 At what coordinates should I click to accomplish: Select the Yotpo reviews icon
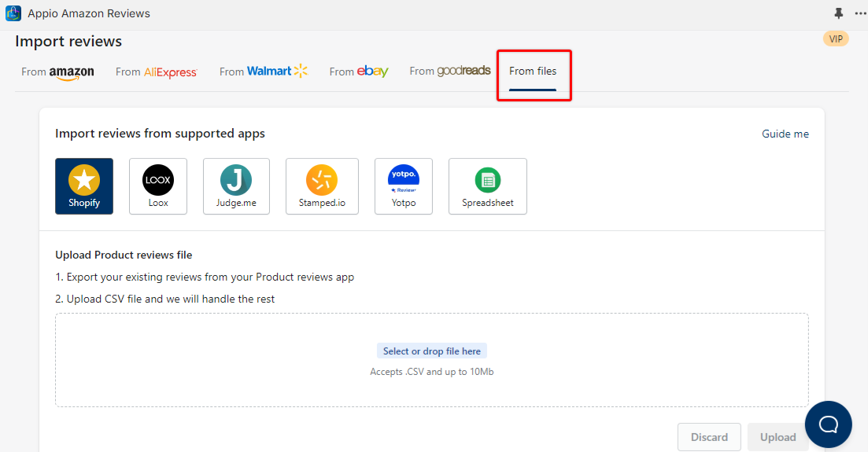pos(404,186)
